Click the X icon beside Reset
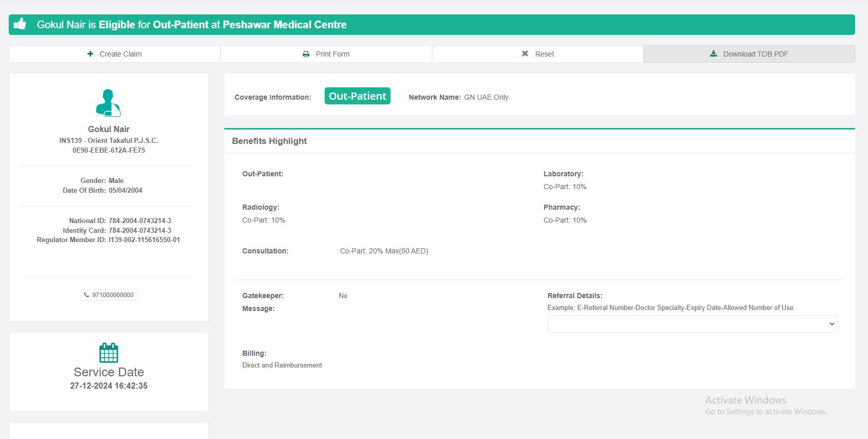868x439 pixels. [x=525, y=54]
